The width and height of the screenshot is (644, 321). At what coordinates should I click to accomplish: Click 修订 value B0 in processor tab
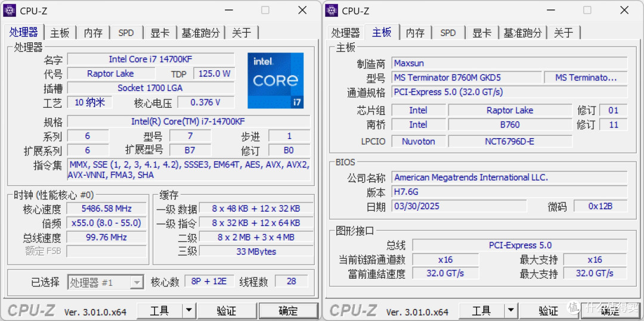pyautogui.click(x=289, y=150)
